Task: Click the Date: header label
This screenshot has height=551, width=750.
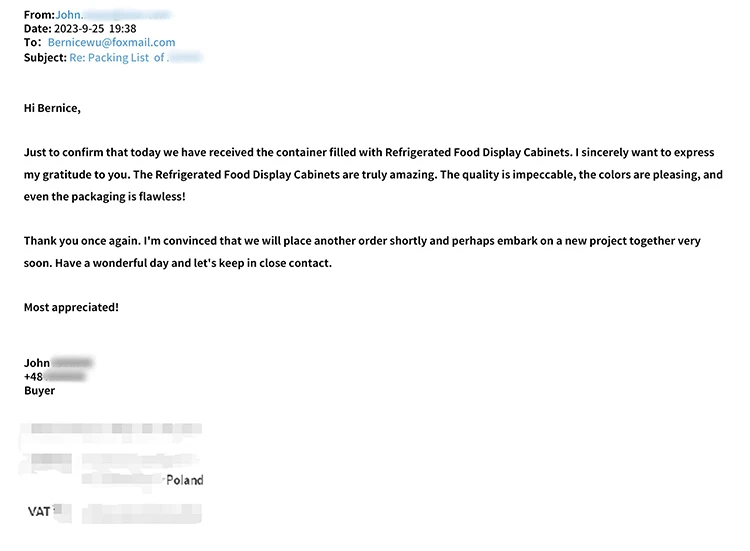Action: 37,29
